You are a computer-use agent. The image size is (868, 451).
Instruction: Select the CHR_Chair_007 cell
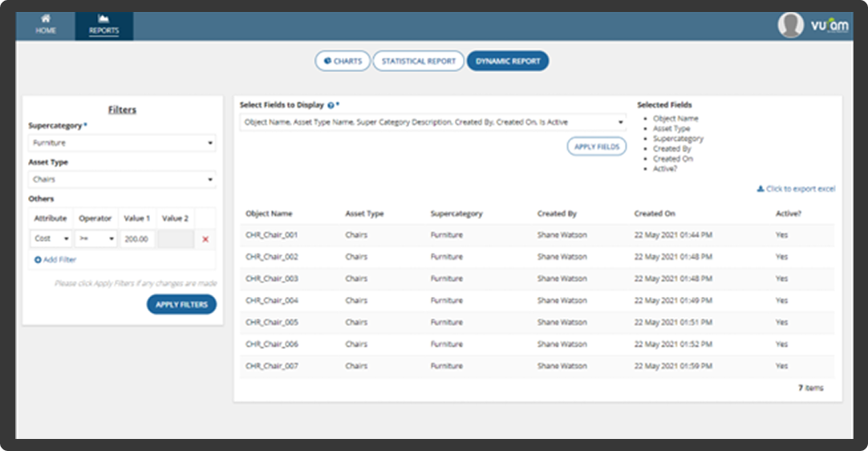click(272, 366)
